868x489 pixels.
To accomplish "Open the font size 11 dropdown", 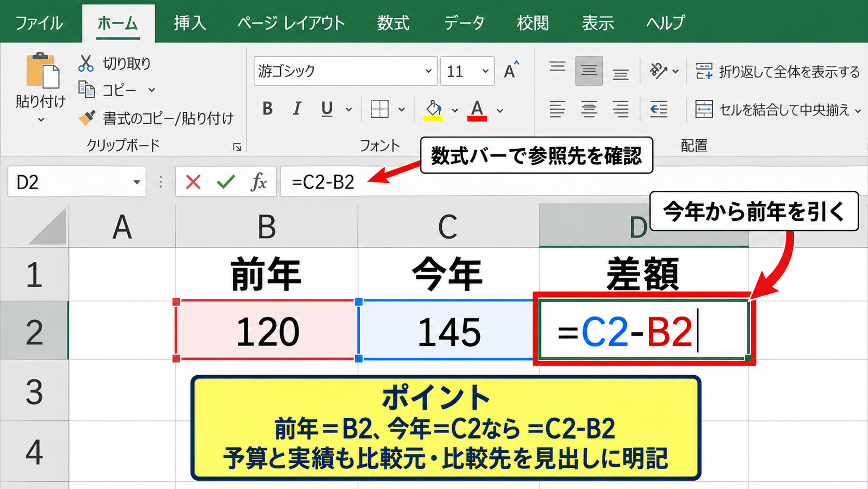I will [485, 71].
